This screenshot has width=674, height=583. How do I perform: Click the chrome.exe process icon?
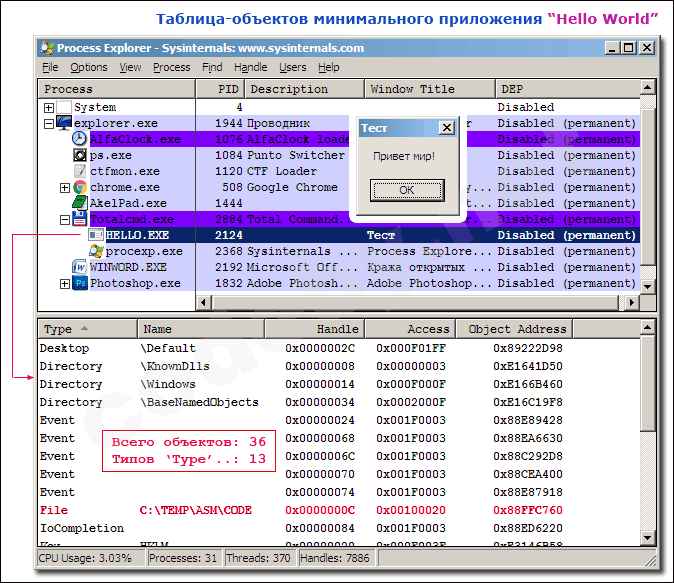pyautogui.click(x=80, y=187)
